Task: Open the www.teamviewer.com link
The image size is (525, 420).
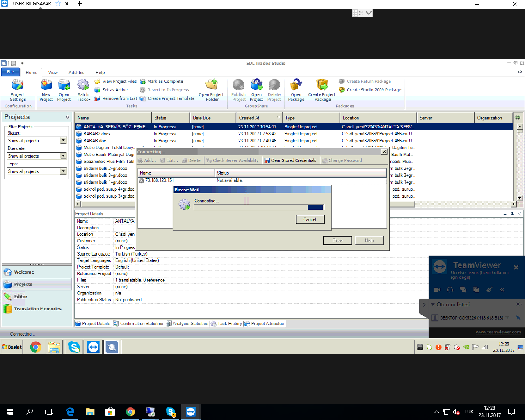Action: (498, 332)
